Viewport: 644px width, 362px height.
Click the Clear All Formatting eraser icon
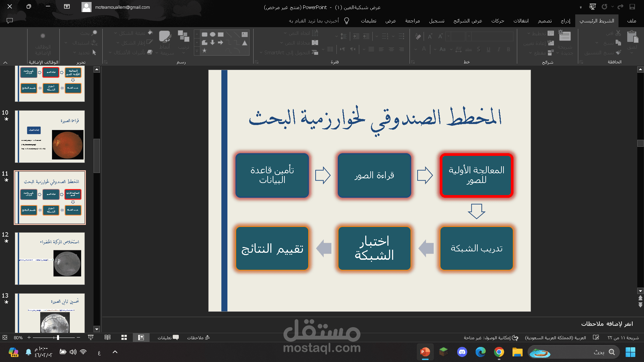(418, 37)
